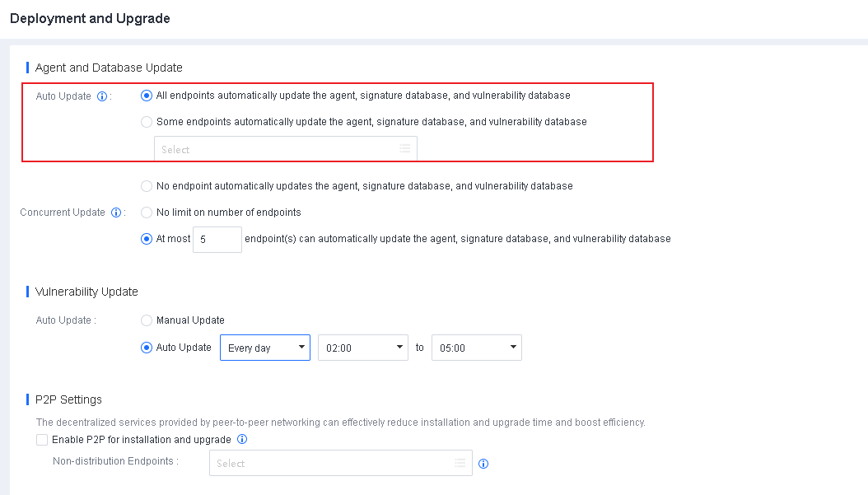The width and height of the screenshot is (868, 495).
Task: Click list icon in Some endpoints selector
Action: (404, 149)
